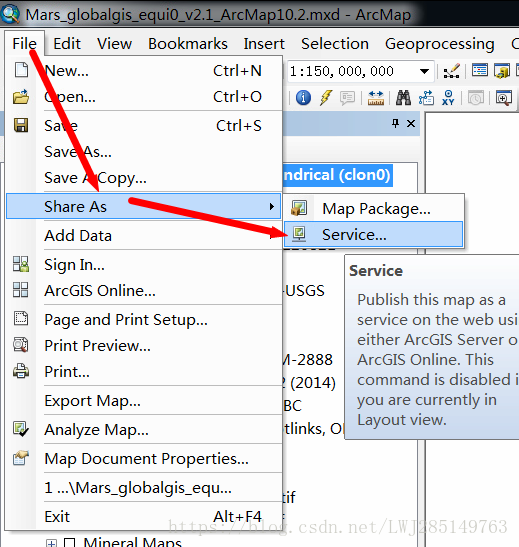519x547 pixels.
Task: Open the Insert menu
Action: 264,44
